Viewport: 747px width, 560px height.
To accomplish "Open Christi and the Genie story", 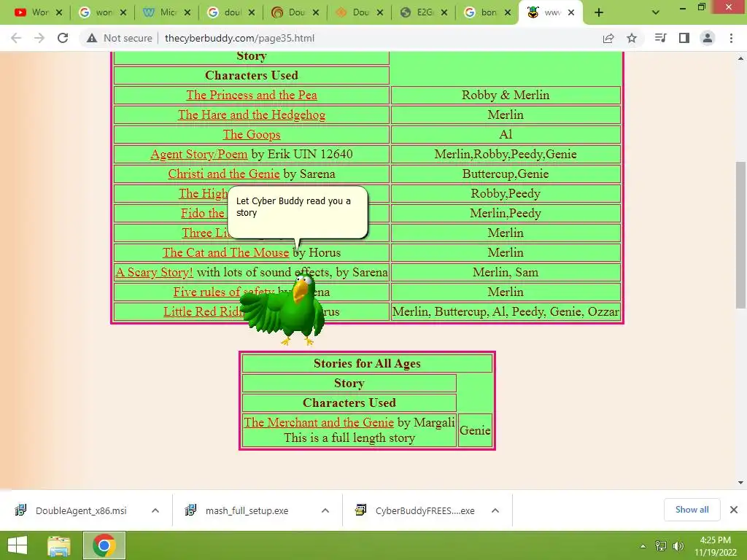I will 224,174.
